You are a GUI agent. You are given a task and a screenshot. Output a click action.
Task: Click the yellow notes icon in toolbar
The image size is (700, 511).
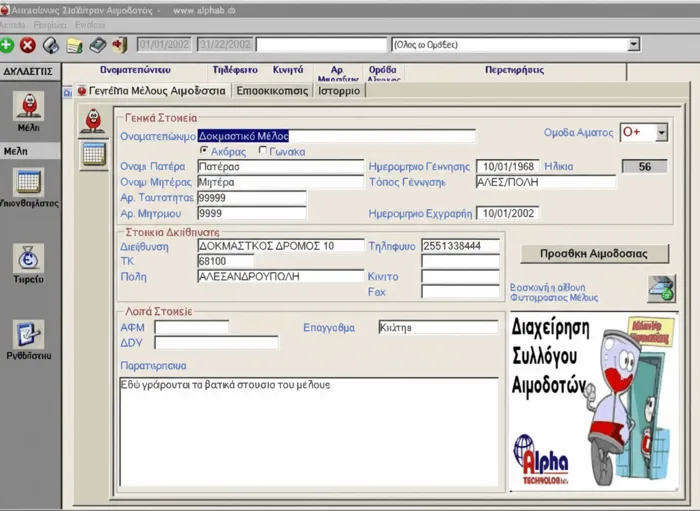(x=74, y=45)
